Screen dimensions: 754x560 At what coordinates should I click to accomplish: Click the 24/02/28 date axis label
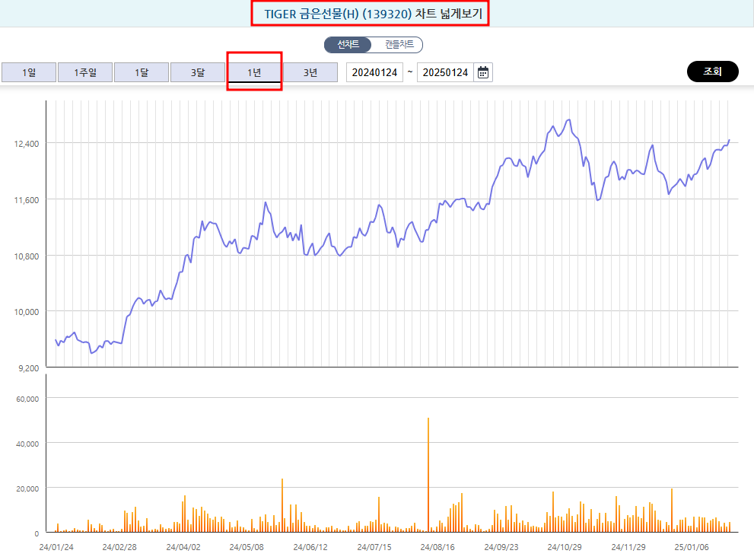(119, 547)
